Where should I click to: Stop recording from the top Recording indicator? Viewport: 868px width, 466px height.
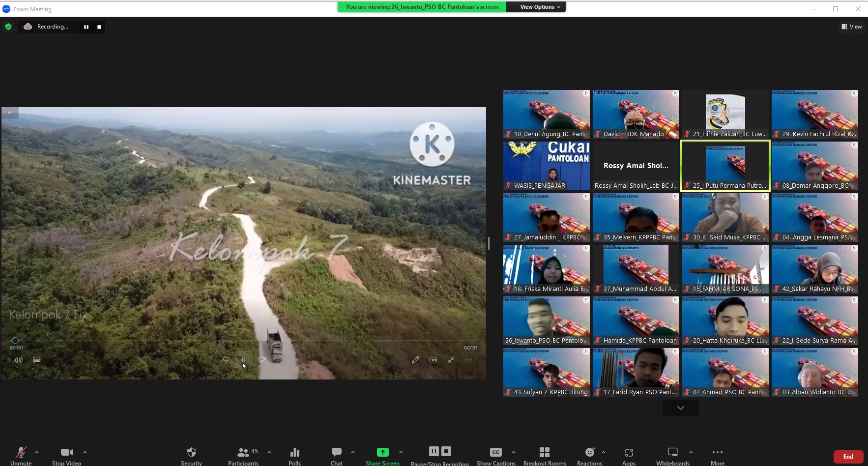[x=99, y=27]
